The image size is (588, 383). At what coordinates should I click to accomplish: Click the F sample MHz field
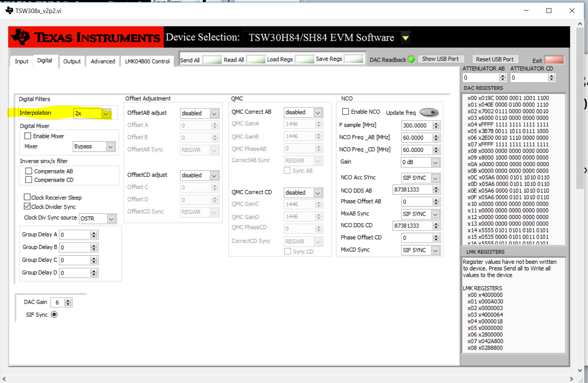[x=417, y=125]
